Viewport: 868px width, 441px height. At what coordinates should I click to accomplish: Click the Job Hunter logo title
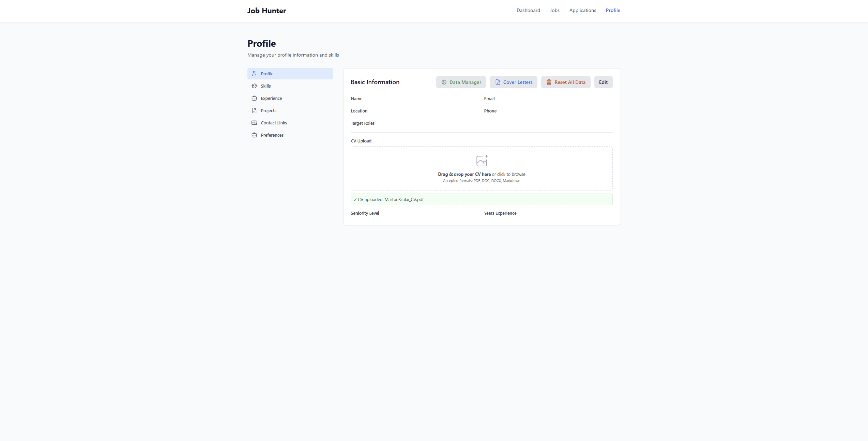[267, 11]
